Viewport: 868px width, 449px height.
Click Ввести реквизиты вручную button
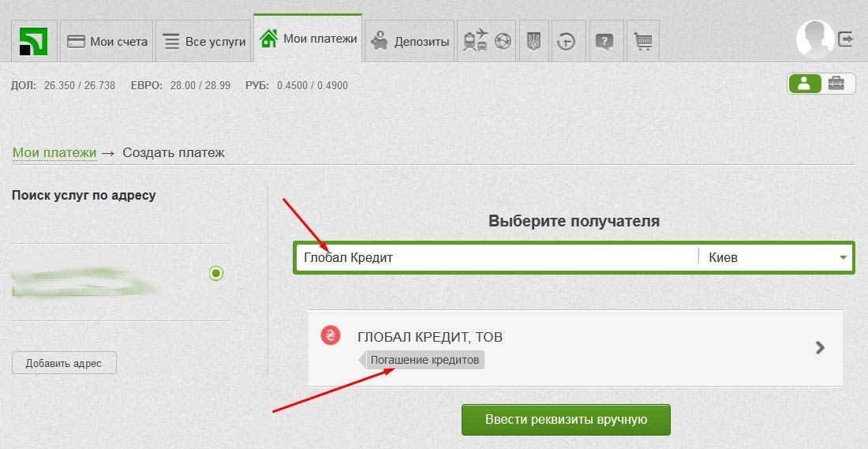pyautogui.click(x=566, y=420)
